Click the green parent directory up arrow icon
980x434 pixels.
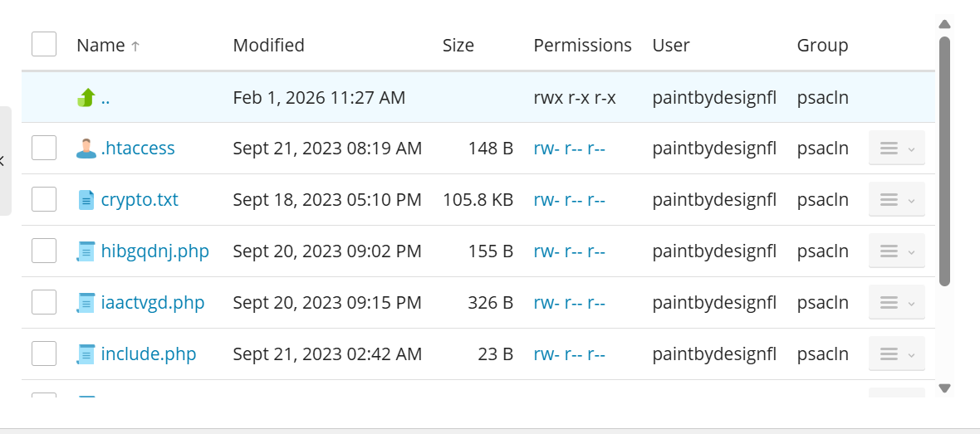pos(86,98)
